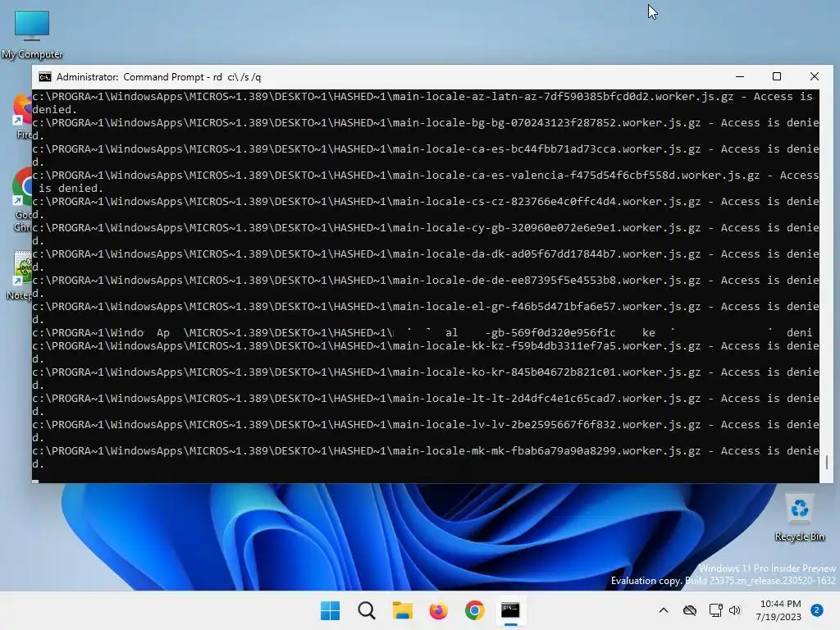Screen dimensions: 840x630
Task: Click the da-dk-ad05f67dd17844b7 output line
Action: (x=426, y=260)
